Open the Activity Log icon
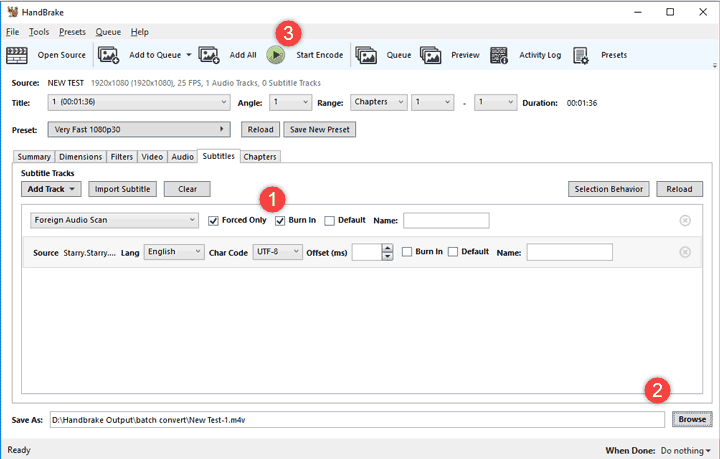The width and height of the screenshot is (720, 459). coord(499,55)
